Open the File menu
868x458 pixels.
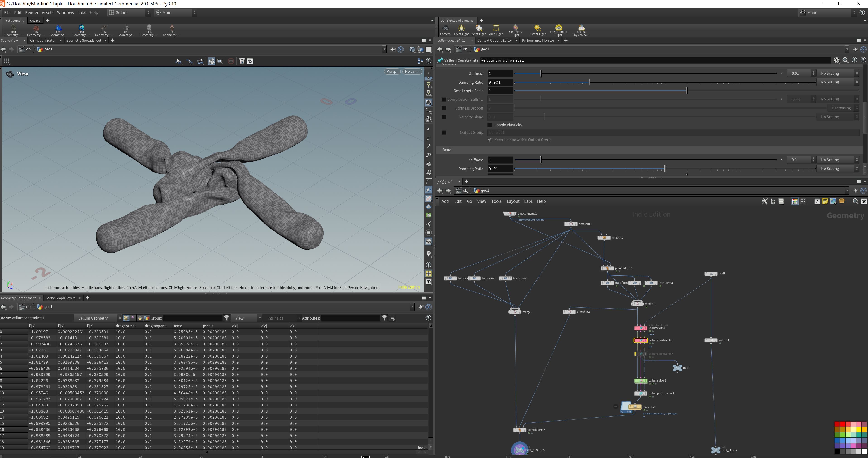click(7, 12)
